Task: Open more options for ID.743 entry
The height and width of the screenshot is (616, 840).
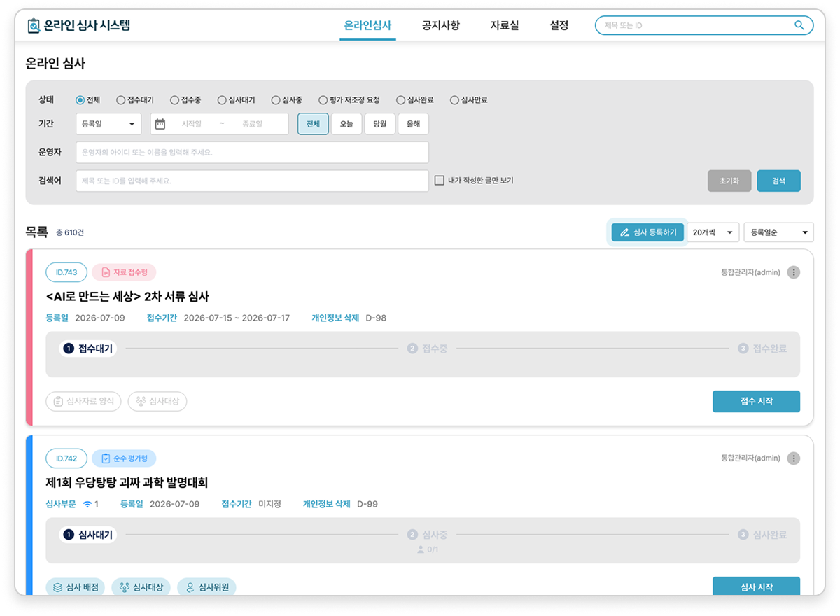Action: coord(793,272)
